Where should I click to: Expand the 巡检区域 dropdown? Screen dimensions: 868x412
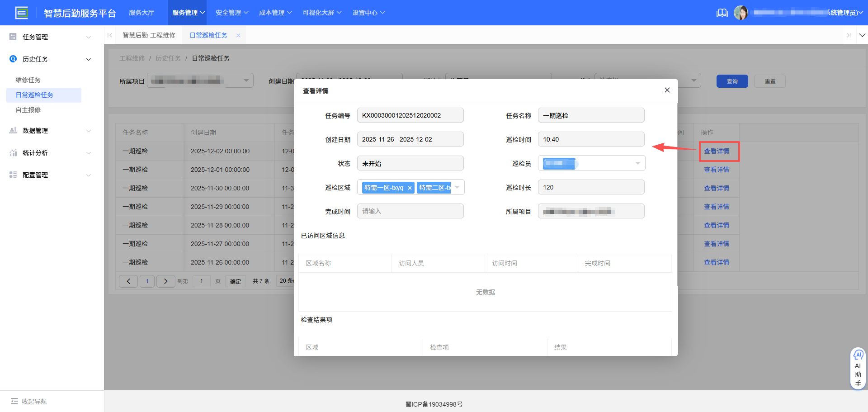(458, 187)
